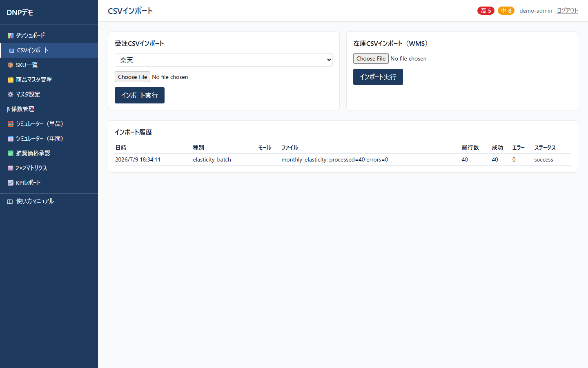Open the 2×2マトリクス page
Viewport: 588px width, 368px height.
coord(49,168)
